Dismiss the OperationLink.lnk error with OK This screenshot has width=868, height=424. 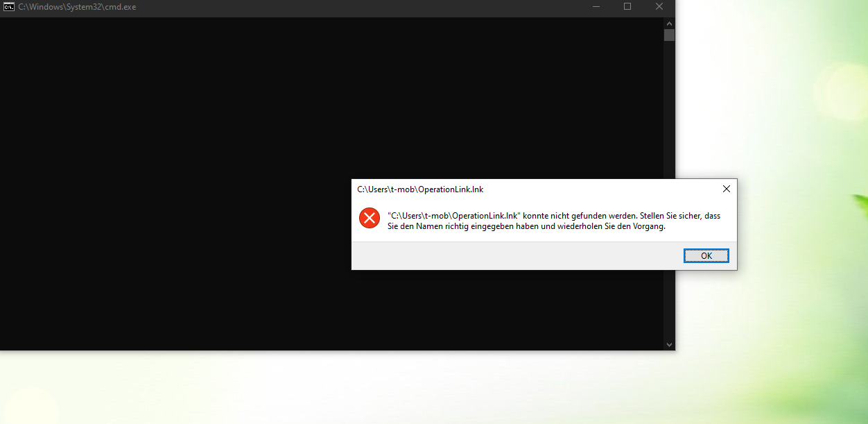pyautogui.click(x=706, y=255)
